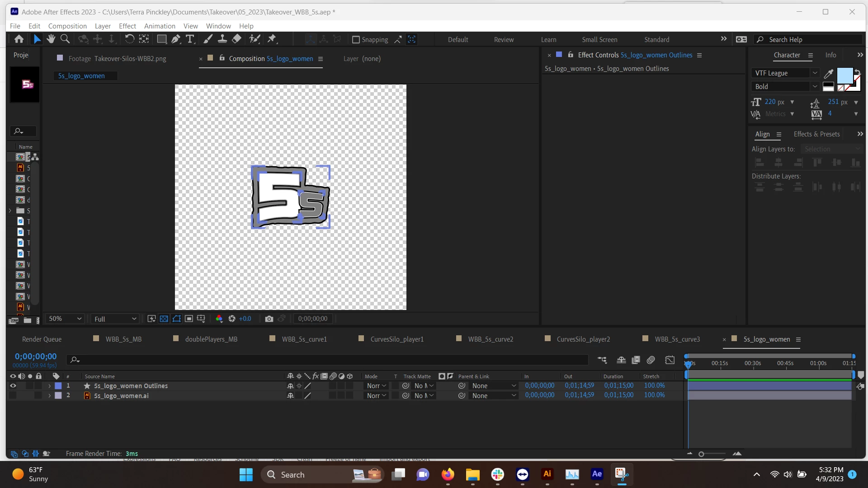Select the Puppet Pin tool
868x488 pixels.
(x=272, y=39)
